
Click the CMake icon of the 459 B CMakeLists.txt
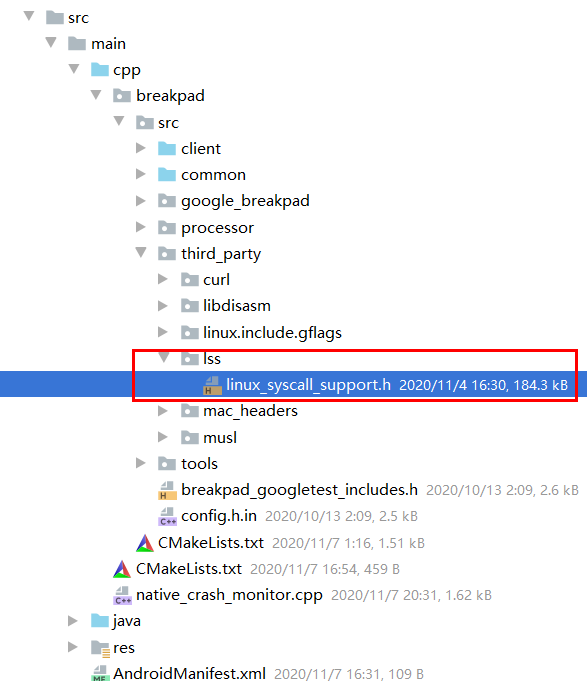pos(122,569)
